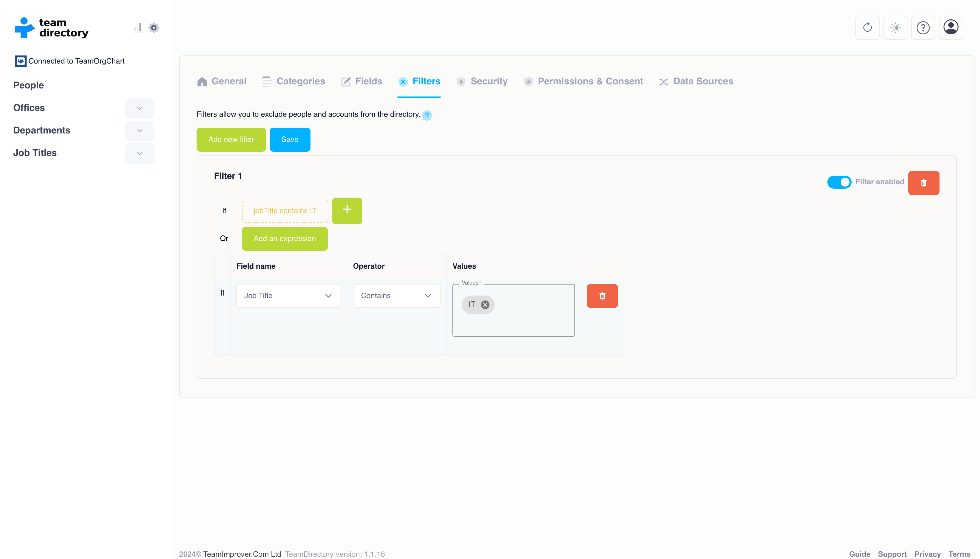Click the brightness/theme toggle icon
Image resolution: width=980 pixels, height=559 pixels.
click(x=896, y=27)
